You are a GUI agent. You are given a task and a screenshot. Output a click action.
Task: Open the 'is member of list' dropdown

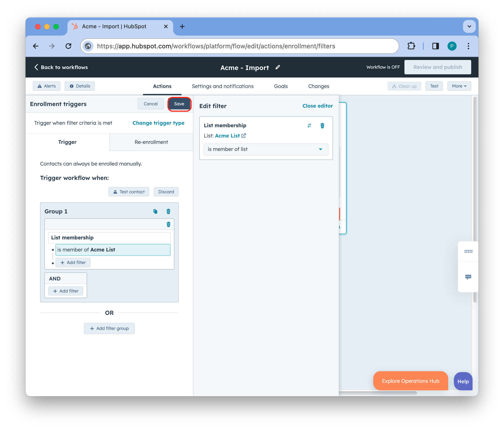click(266, 149)
